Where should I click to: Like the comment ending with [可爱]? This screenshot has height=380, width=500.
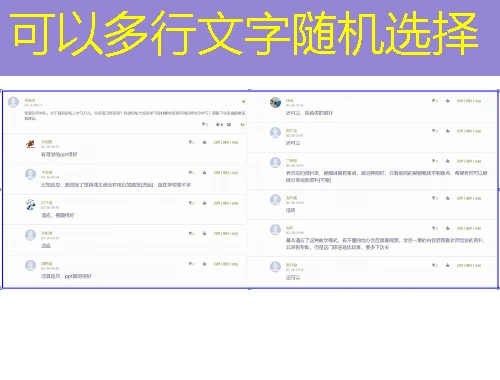pyautogui.click(x=448, y=161)
